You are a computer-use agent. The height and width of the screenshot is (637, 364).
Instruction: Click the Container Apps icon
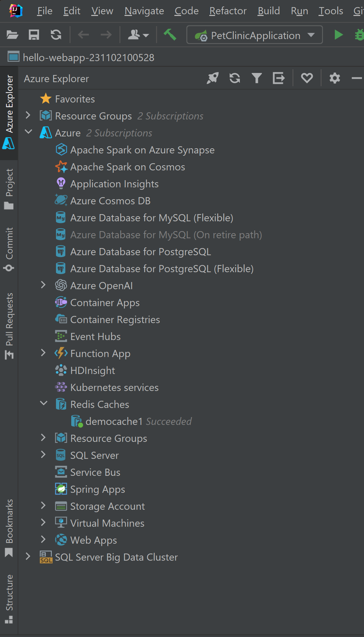61,302
